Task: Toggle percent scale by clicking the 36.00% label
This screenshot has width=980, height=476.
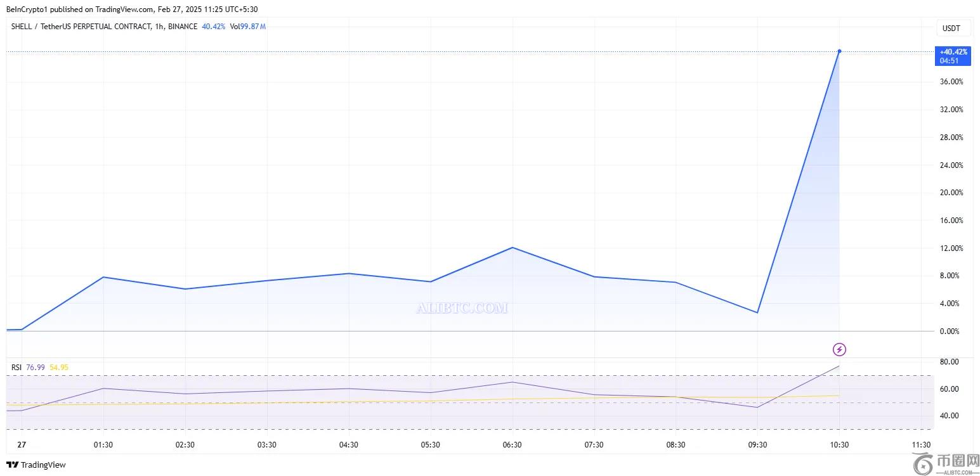Action: point(951,81)
